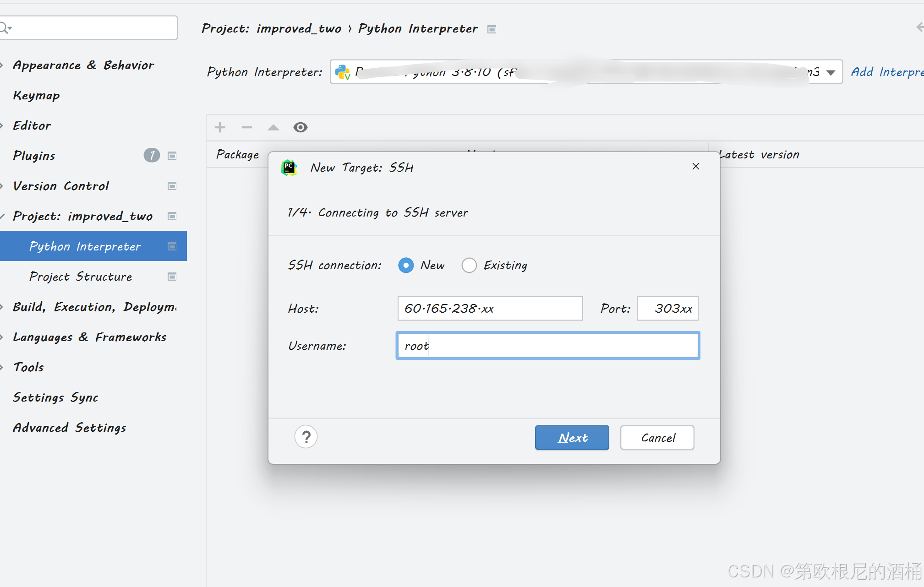Expand the Tools settings section
The image size is (924, 587).
pos(2,367)
